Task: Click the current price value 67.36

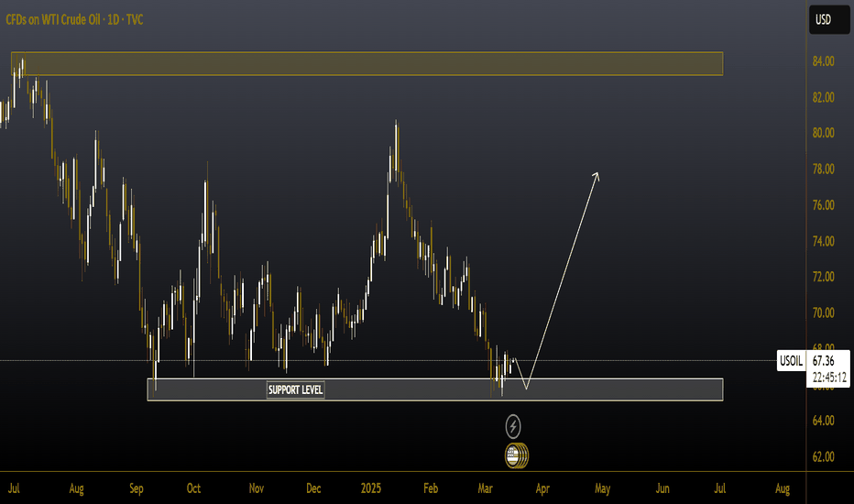Action: [x=823, y=361]
